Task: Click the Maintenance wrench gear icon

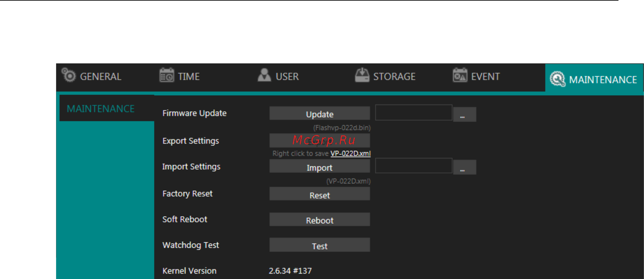Action: point(557,79)
